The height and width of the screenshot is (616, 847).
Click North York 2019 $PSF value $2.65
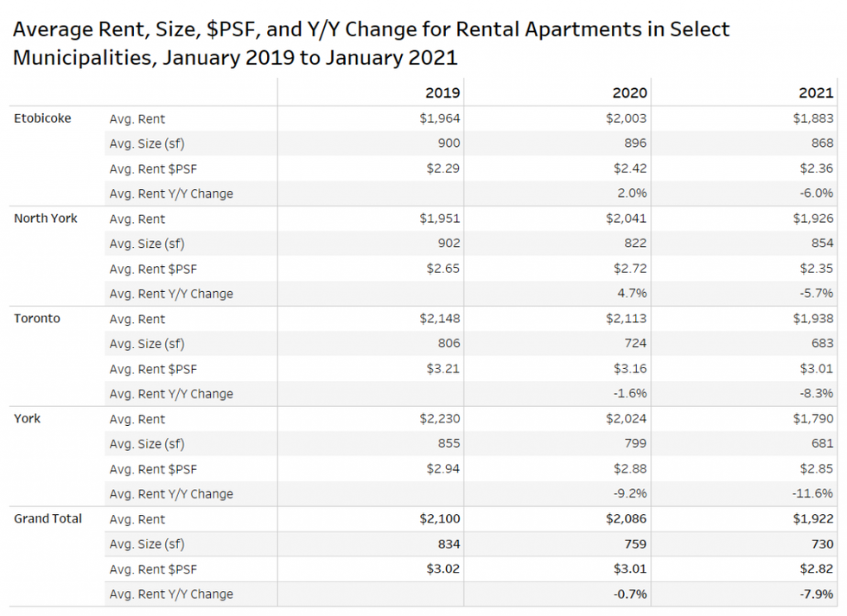tap(443, 269)
